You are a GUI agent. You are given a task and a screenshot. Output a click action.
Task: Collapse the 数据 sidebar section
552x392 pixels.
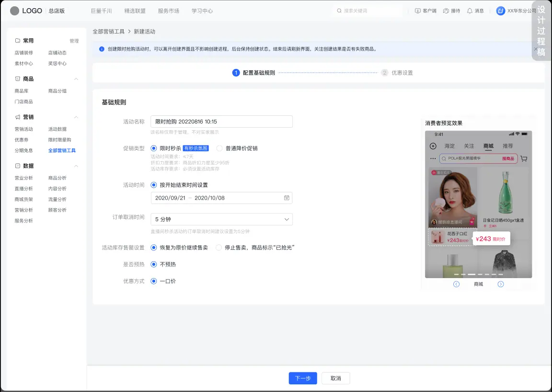76,166
